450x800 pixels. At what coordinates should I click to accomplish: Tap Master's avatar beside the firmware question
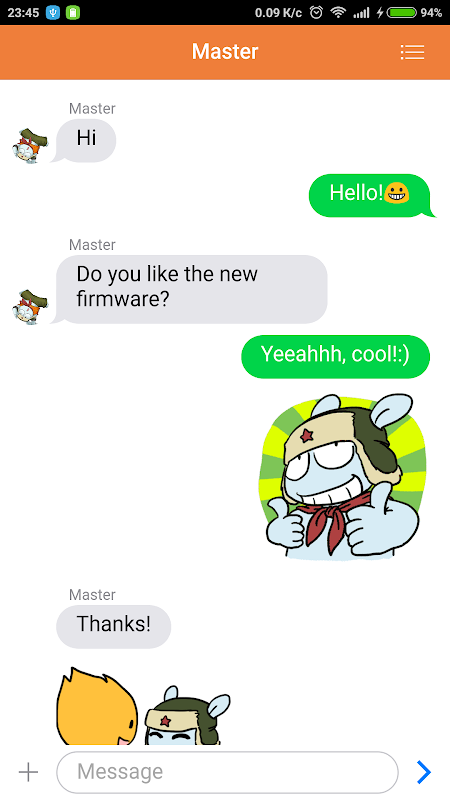[x=30, y=307]
